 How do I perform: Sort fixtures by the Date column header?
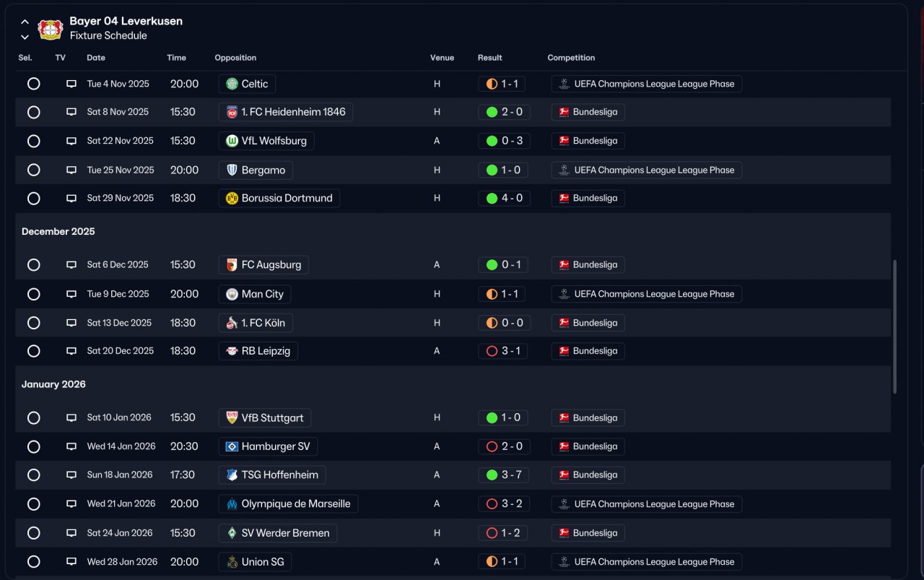coord(96,58)
